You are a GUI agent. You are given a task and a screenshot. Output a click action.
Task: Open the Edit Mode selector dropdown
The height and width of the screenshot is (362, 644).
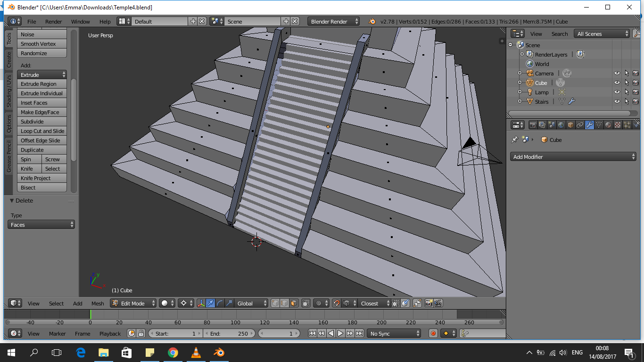point(133,304)
